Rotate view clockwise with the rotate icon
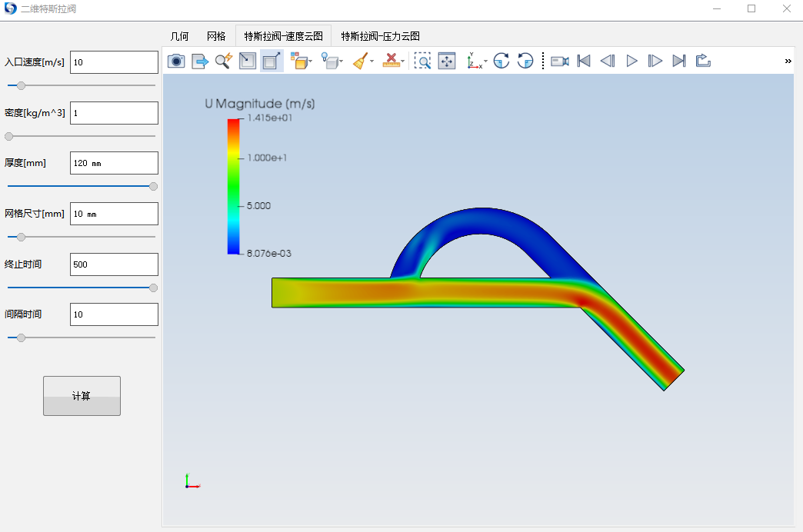The height and width of the screenshot is (532, 803). point(501,62)
